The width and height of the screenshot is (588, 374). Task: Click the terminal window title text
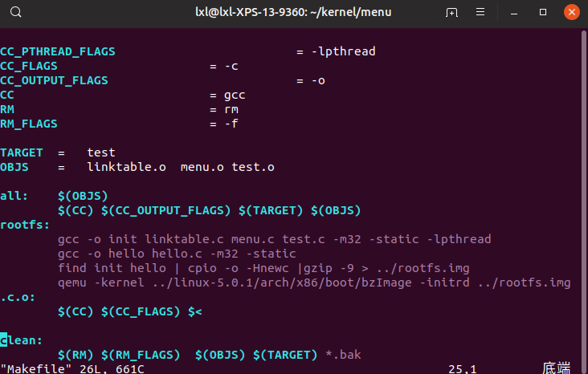(292, 12)
